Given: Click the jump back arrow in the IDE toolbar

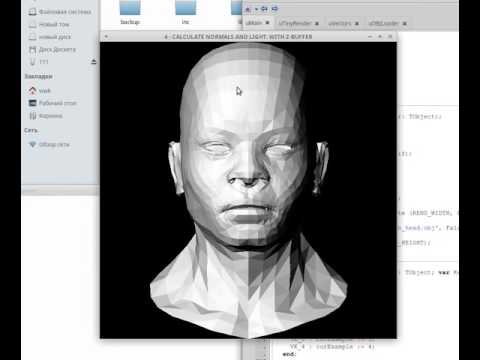Looking at the screenshot, I should 264,9.
